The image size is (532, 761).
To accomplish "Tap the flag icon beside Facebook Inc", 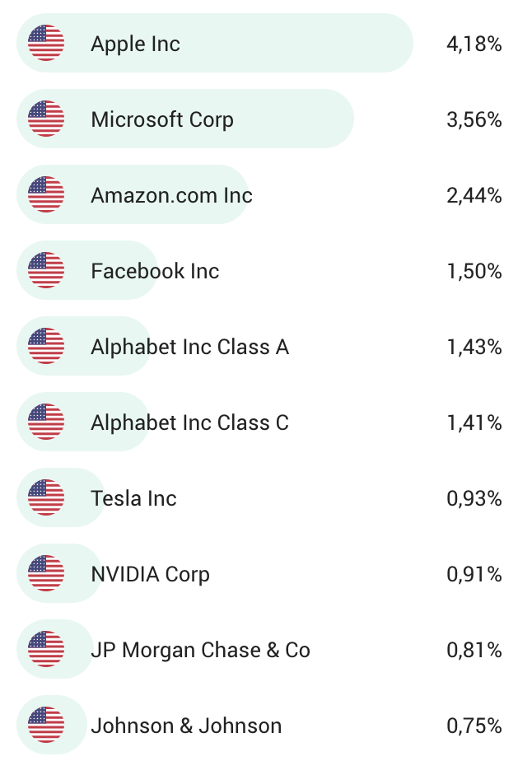I will pos(46,270).
